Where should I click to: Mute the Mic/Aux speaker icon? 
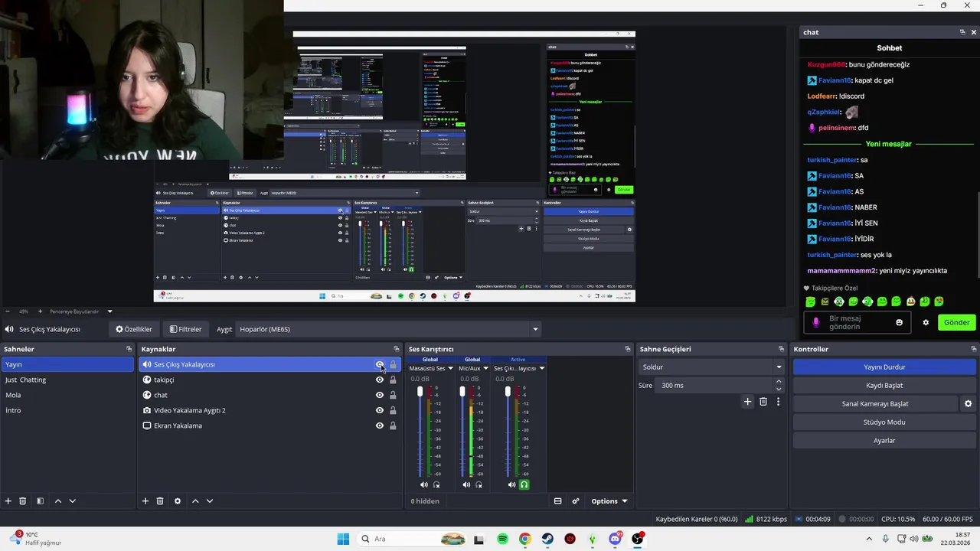(466, 484)
